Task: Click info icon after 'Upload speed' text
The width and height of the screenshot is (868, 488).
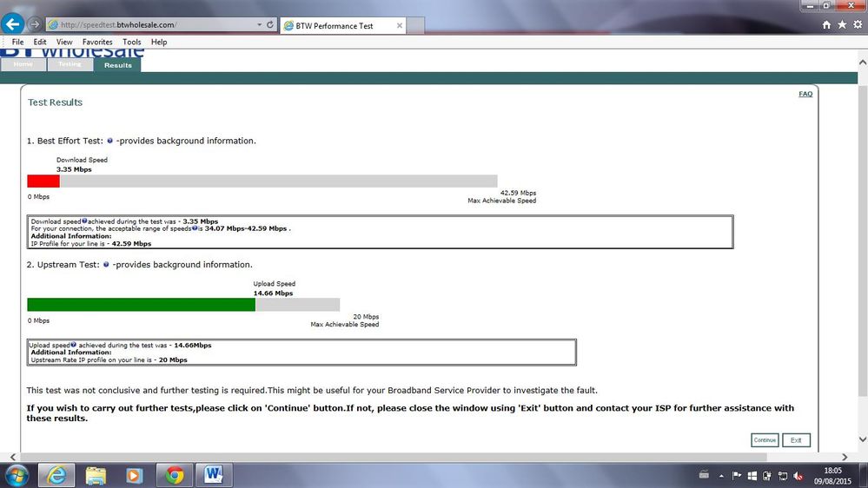Action: click(x=73, y=345)
